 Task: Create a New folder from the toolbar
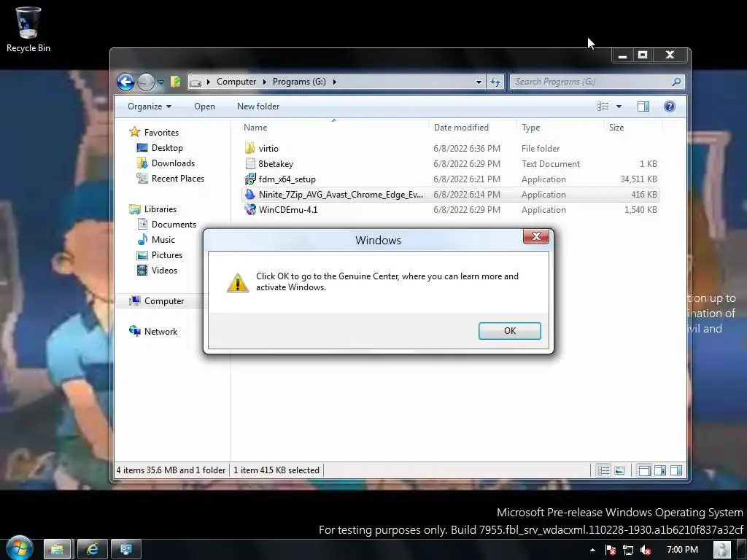pyautogui.click(x=258, y=106)
